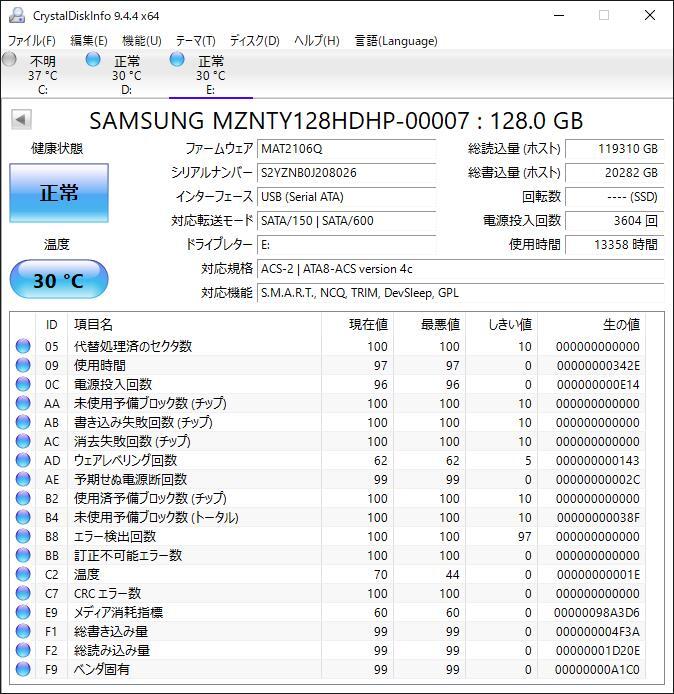This screenshot has height=694, width=674.
Task: Open the ディスク(D) menu
Action: [x=255, y=41]
